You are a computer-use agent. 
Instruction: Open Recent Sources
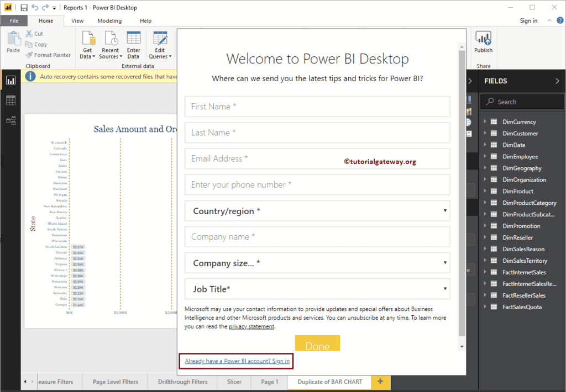point(110,44)
